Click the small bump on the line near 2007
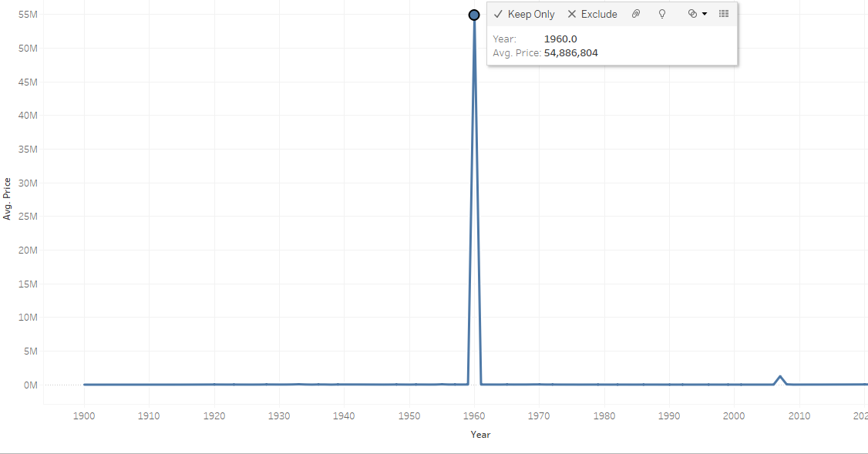 point(780,379)
